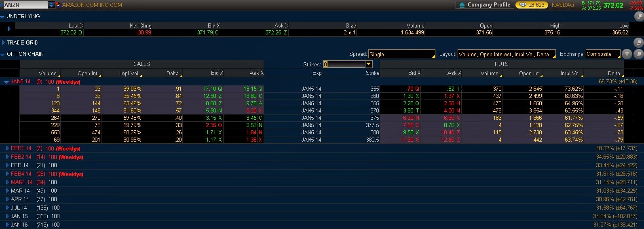Expand the underlying quote row arrow
This screenshot has height=229, width=644.
[9, 29]
